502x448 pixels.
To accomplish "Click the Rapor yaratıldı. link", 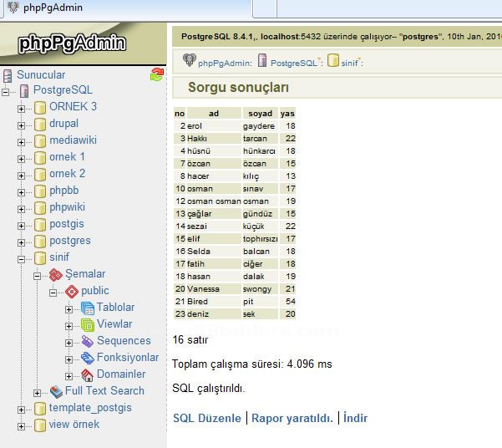I will coord(292,418).
